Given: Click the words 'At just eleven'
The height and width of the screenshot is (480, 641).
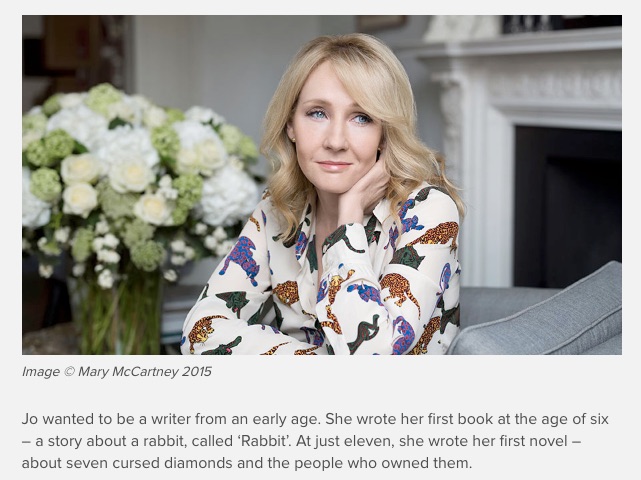Looking at the screenshot, I should click(345, 441).
